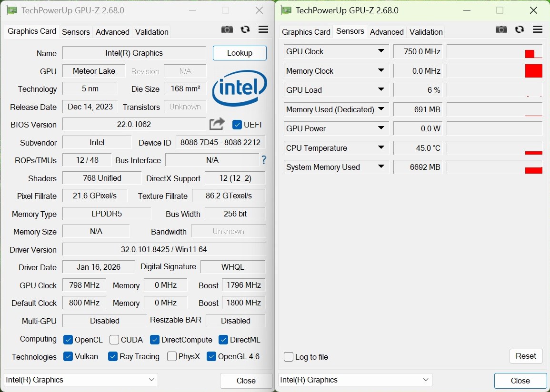Click the screenshot camera icon in left window
The height and width of the screenshot is (392, 550).
pyautogui.click(x=227, y=29)
